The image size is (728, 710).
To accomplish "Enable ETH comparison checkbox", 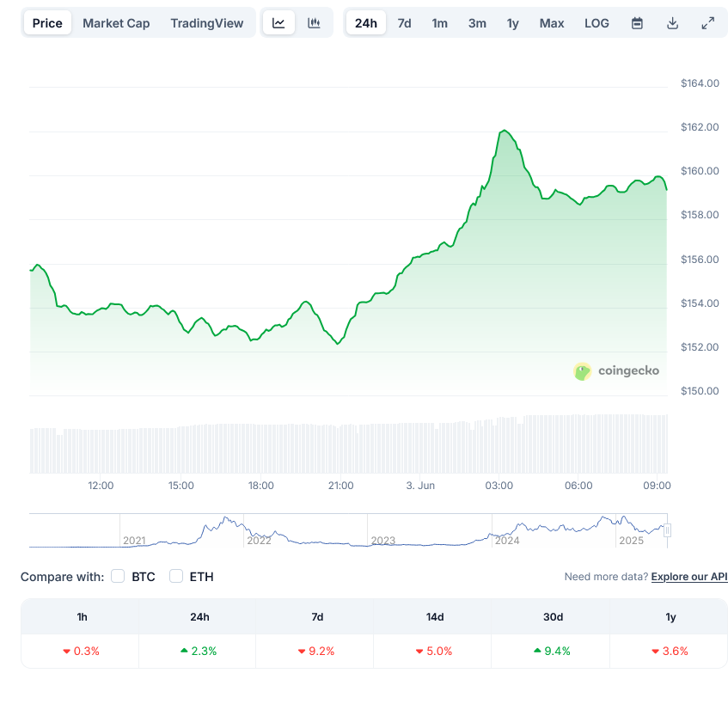I will click(x=176, y=576).
